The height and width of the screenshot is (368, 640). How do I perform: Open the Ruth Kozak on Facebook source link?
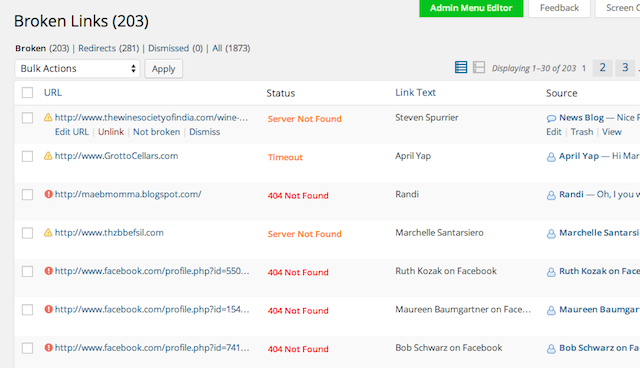click(600, 271)
